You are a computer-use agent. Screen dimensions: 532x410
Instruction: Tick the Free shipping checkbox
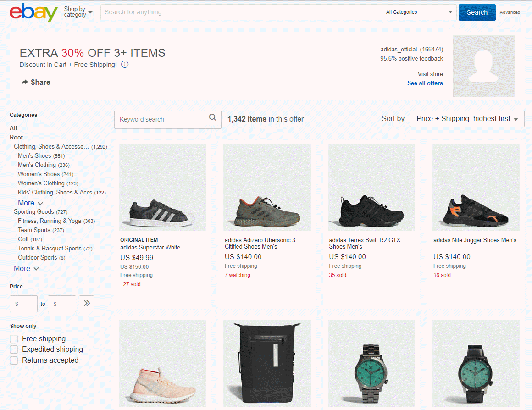pos(14,339)
